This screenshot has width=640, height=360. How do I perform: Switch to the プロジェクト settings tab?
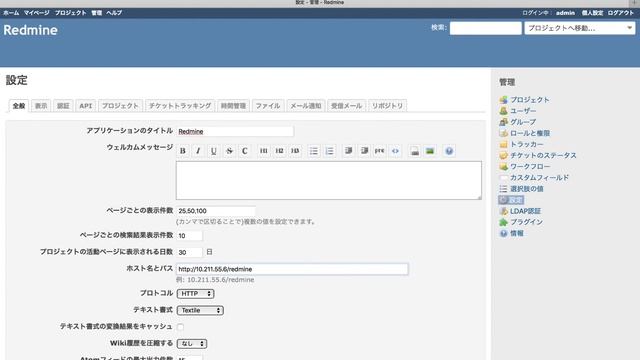[120, 106]
